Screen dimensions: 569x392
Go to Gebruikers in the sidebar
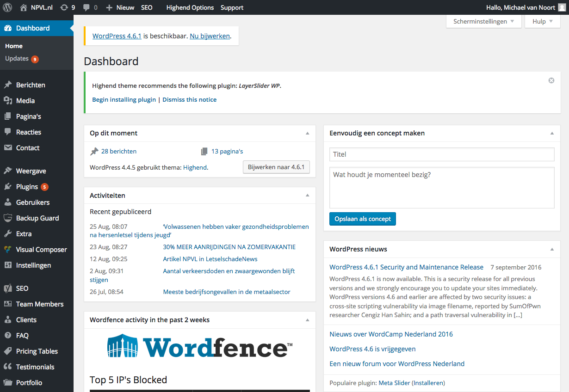click(32, 202)
